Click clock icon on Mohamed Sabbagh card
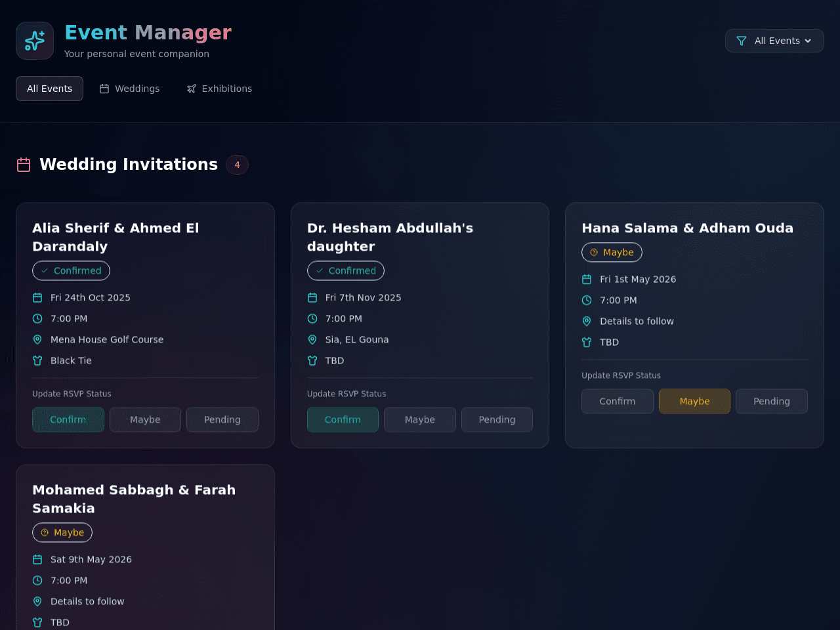Viewport: 840px width, 630px height. (x=37, y=580)
